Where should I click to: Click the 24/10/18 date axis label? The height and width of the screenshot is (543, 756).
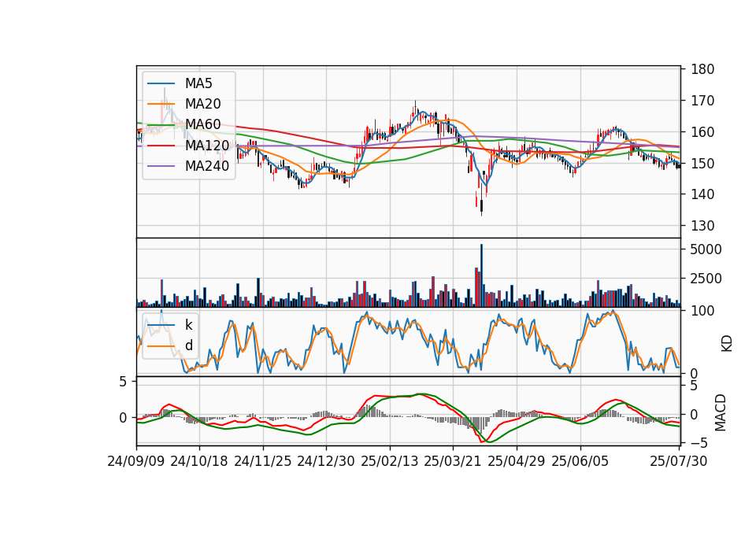(x=199, y=461)
